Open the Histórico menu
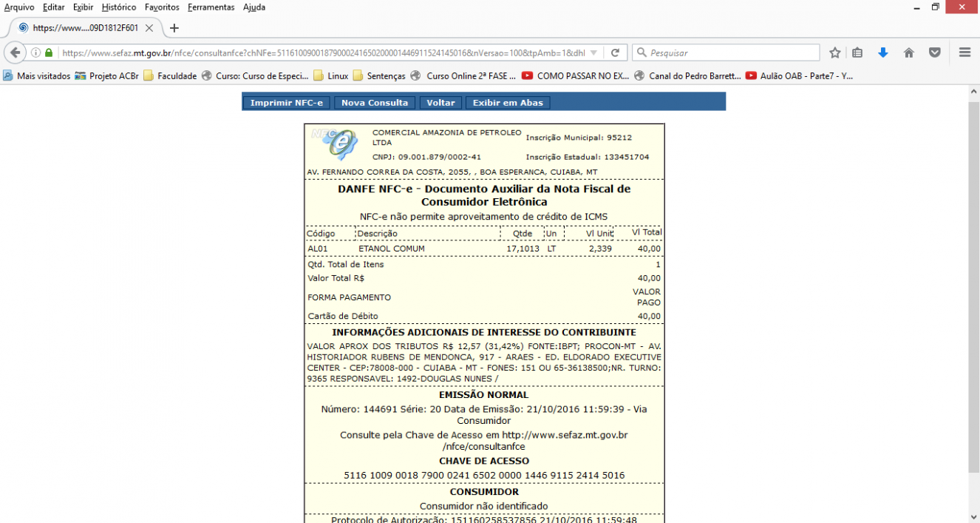Image resolution: width=980 pixels, height=523 pixels. [118, 7]
